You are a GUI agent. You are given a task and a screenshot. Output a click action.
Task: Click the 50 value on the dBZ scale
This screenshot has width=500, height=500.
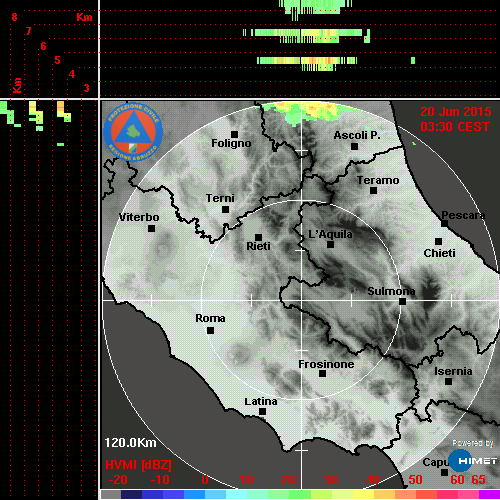(x=415, y=480)
